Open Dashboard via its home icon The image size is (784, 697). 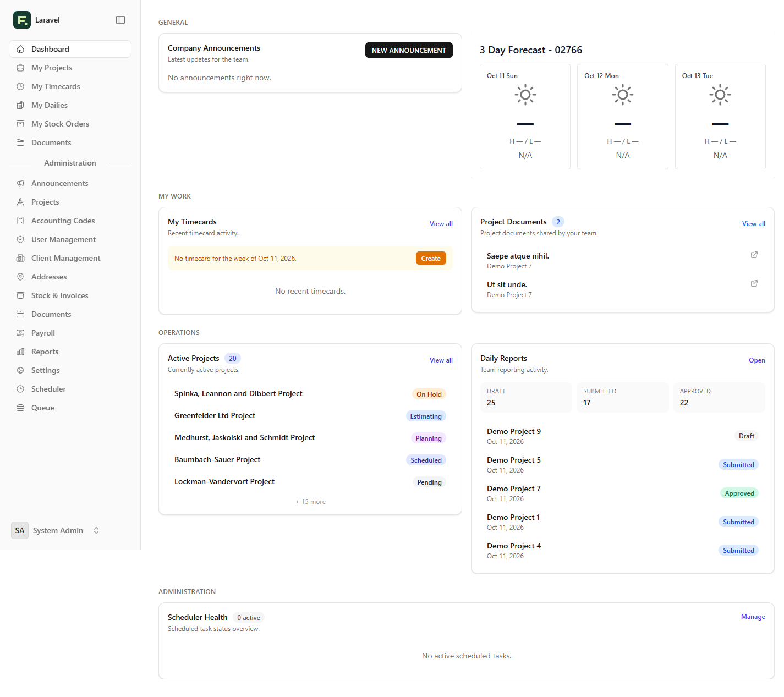click(20, 49)
